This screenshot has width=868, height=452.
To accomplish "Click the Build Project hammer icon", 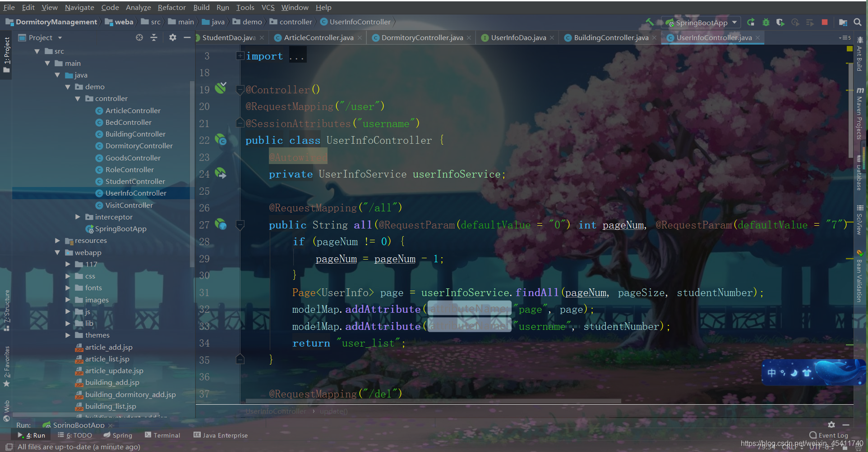I will click(x=650, y=22).
